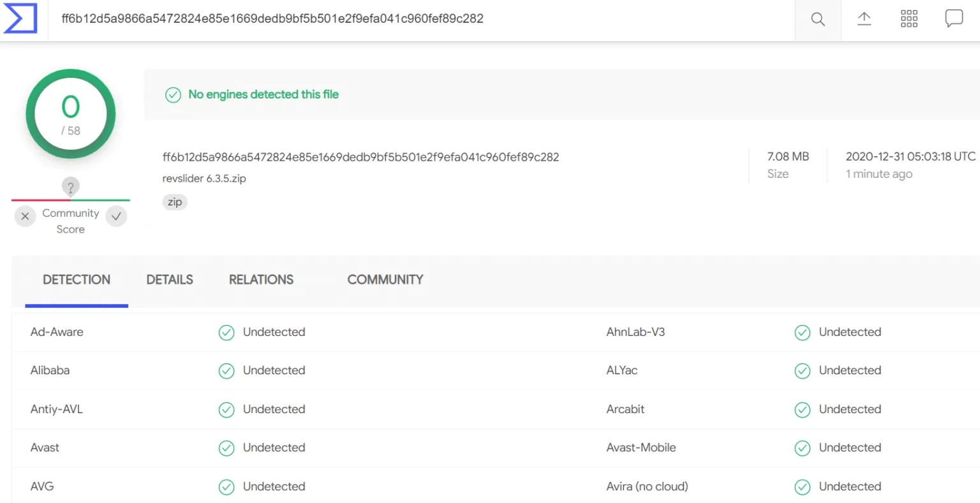
Task: Click the Alibaba engine name
Action: point(50,370)
